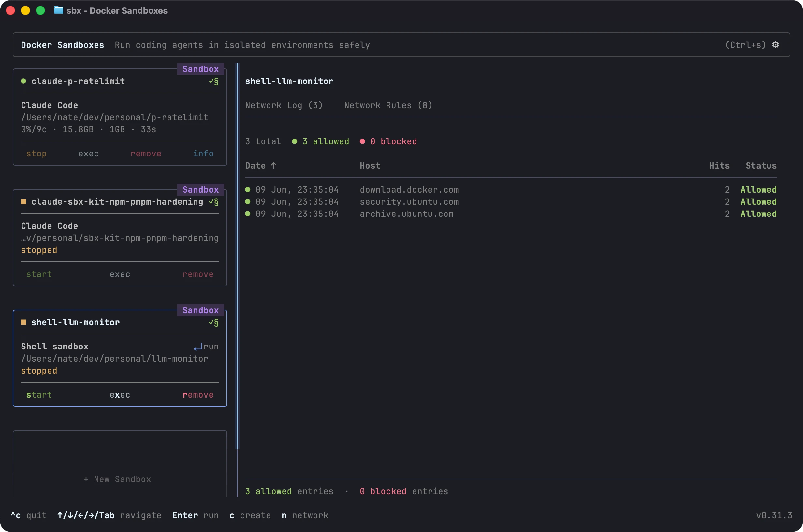803x532 pixels.
Task: Click resource stats 0%/9c · 15.8GB line
Action: (x=89, y=130)
